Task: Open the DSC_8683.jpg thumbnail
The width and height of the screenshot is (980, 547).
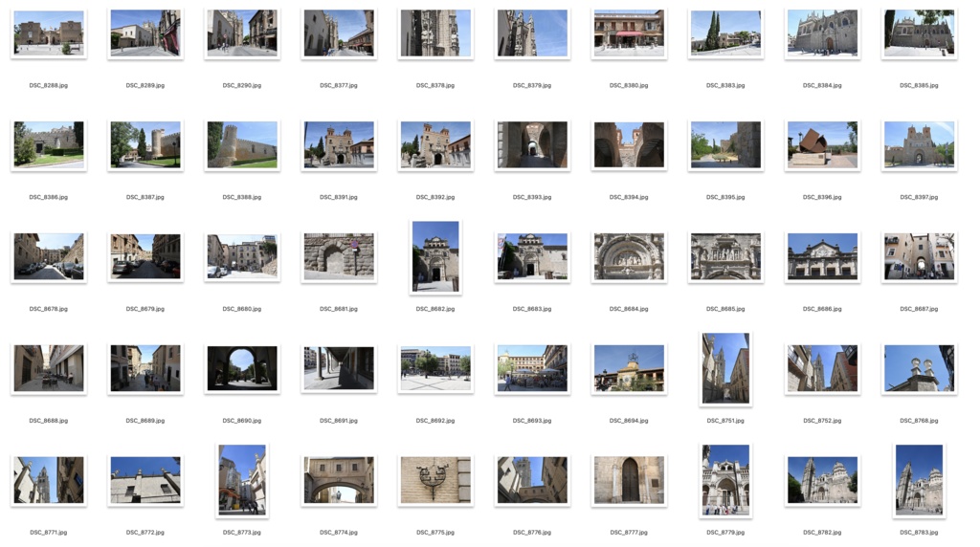Action: pyautogui.click(x=532, y=256)
